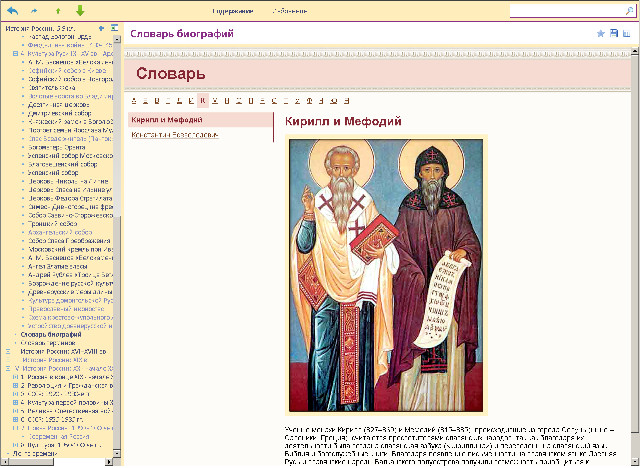Focus the search input field
This screenshot has height=468, width=640.
567,11
